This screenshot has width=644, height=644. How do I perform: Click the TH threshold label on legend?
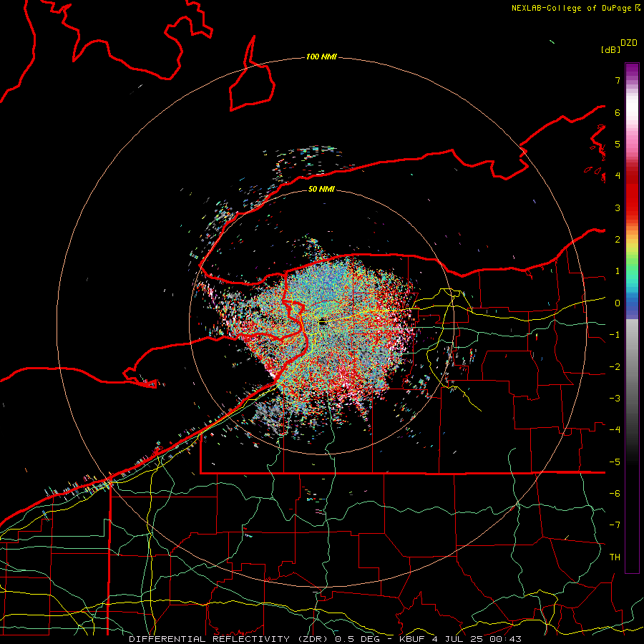615,557
